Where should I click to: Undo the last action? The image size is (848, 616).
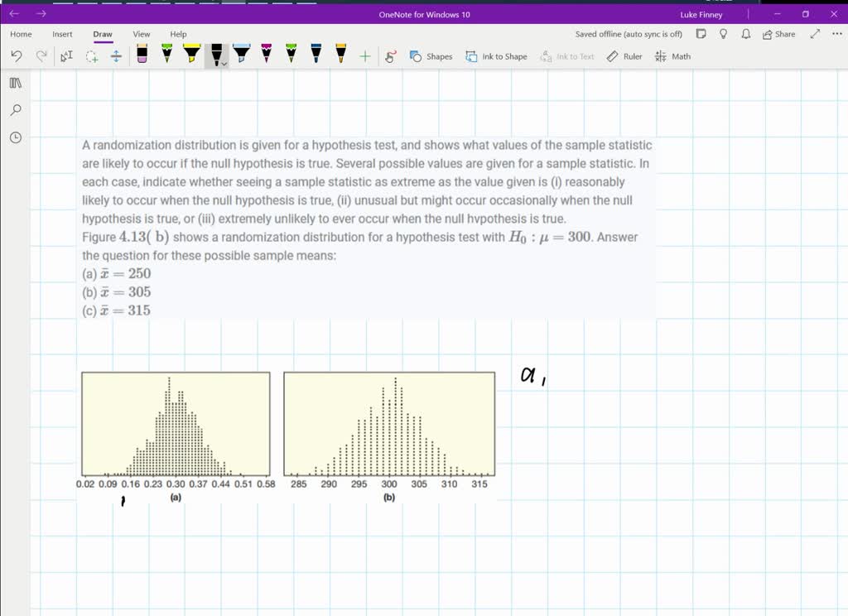[17, 55]
